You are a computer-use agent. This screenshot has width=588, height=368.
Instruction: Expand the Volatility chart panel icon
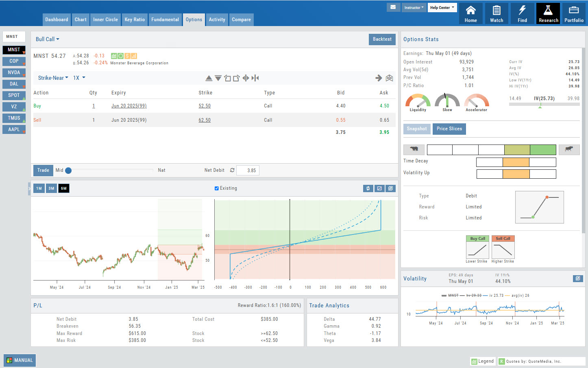click(x=578, y=278)
